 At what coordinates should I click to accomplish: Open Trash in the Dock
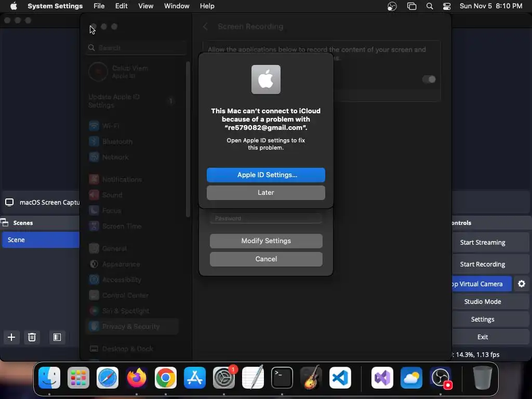coord(483,378)
